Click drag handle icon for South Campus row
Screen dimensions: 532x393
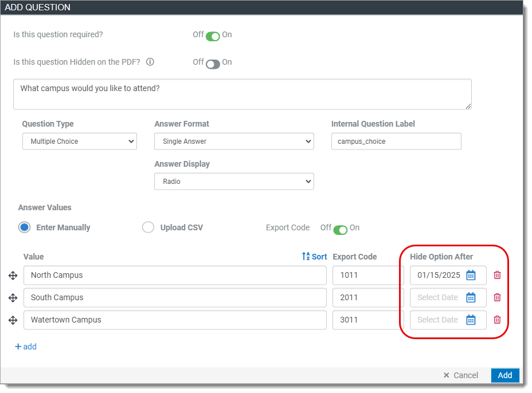click(x=13, y=298)
